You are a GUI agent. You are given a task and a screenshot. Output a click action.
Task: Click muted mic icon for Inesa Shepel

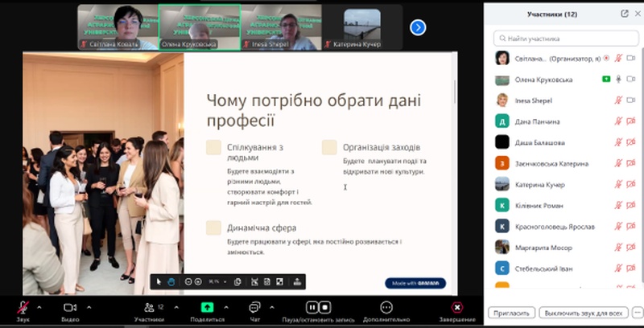pos(618,100)
